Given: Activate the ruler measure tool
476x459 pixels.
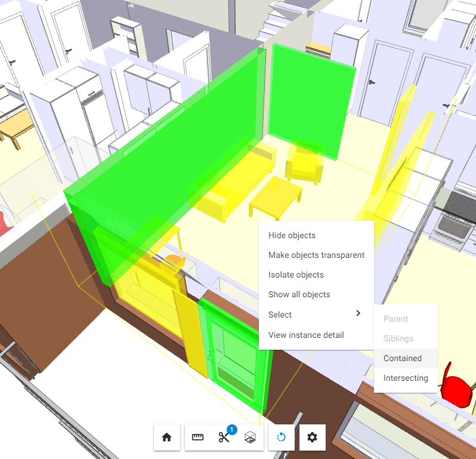Looking at the screenshot, I should tap(197, 438).
